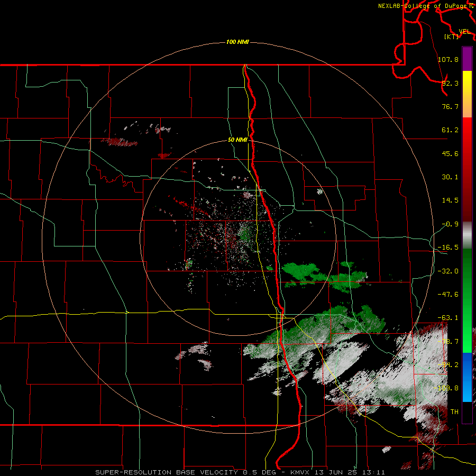Click the [KT] units label
Viewport: 476px width, 476px height.
[452, 36]
